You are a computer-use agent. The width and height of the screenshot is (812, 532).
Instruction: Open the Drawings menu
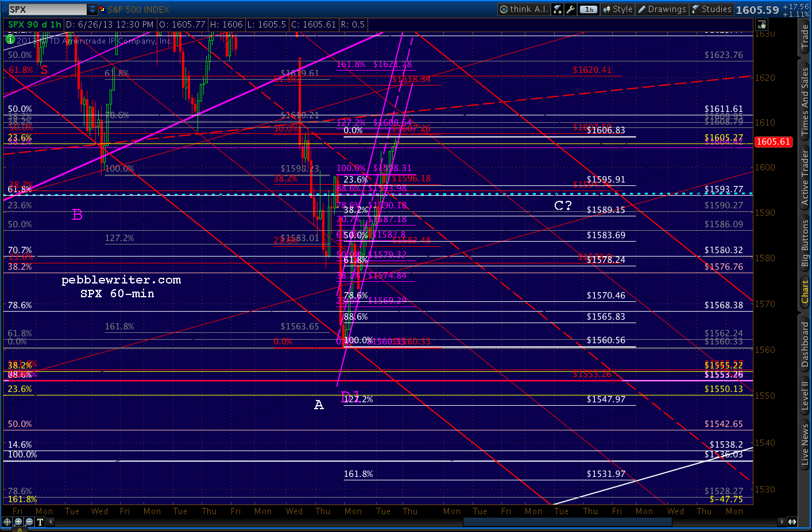pos(662,9)
